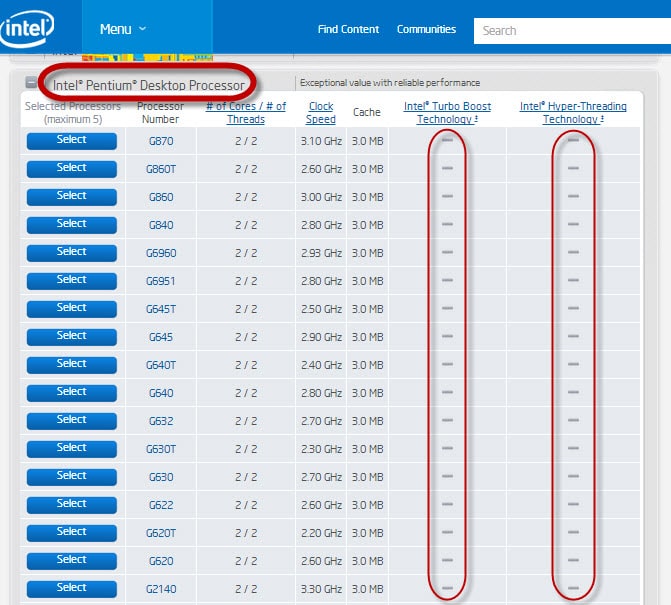The height and width of the screenshot is (605, 671).
Task: Sort by # of Cores / Threads
Action: tap(245, 113)
